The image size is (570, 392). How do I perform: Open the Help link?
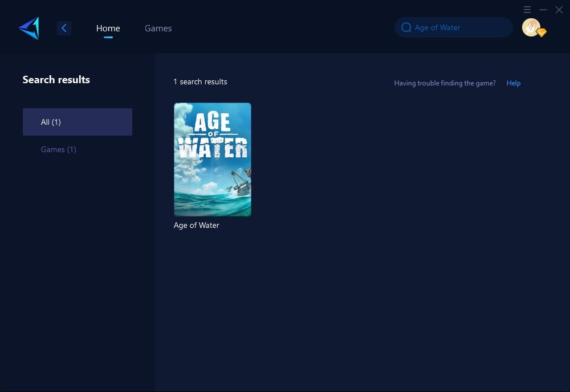[514, 83]
